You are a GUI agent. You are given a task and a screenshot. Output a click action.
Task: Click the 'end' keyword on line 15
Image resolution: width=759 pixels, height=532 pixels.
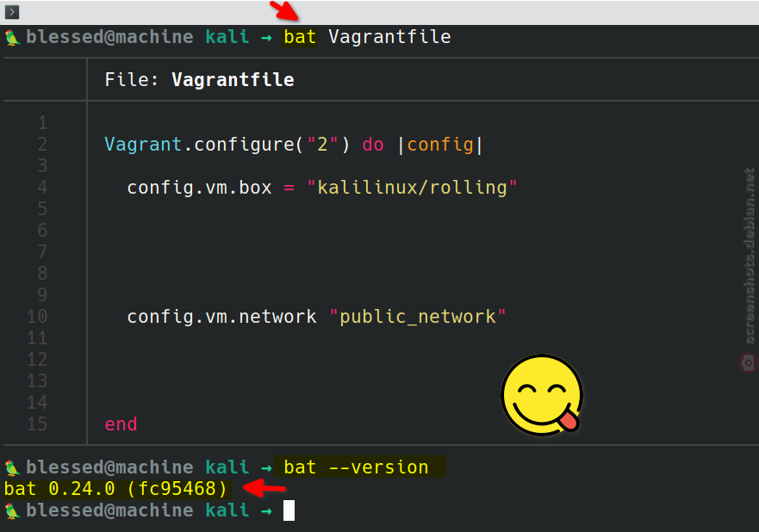coord(121,424)
